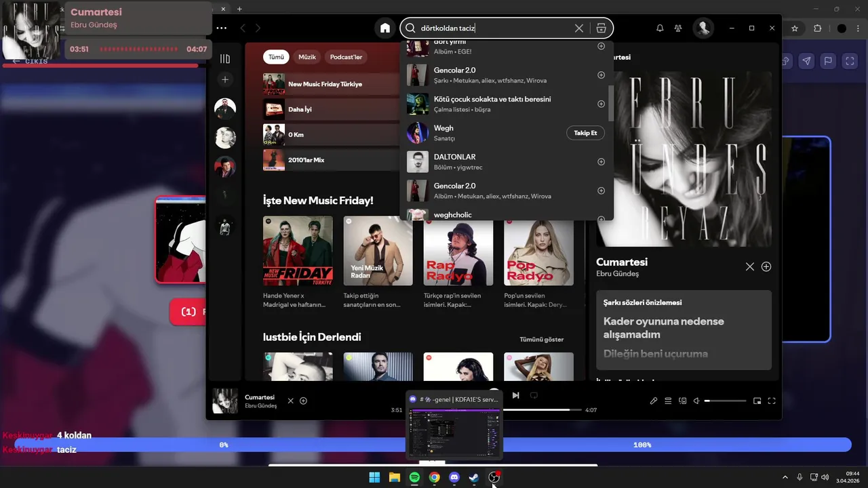Select the Müzik filter chip
This screenshot has height=488, width=868.
(x=307, y=57)
